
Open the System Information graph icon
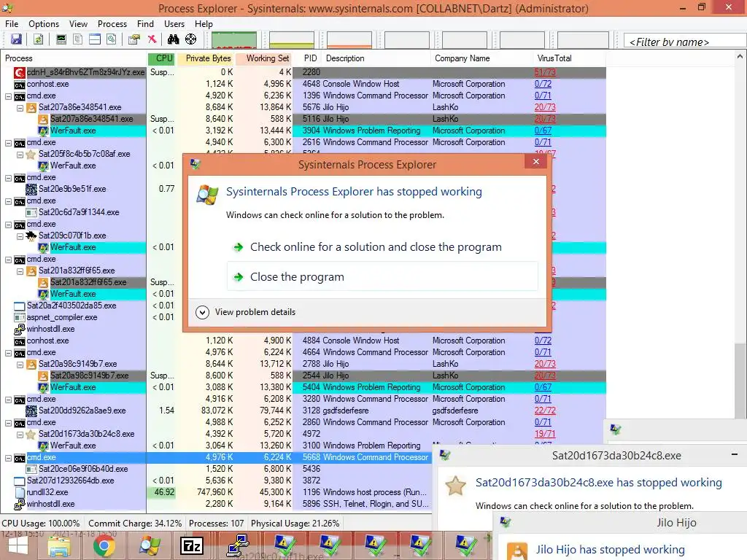pyautogui.click(x=61, y=39)
